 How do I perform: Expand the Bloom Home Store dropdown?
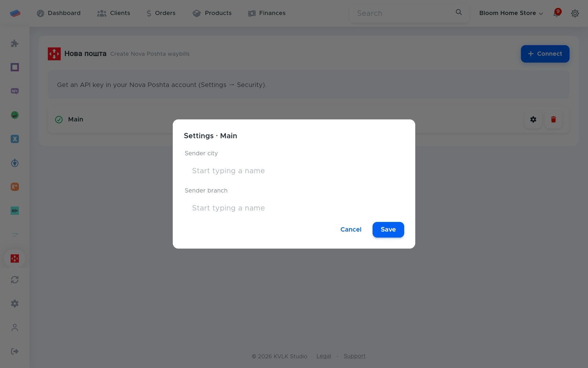tap(511, 13)
